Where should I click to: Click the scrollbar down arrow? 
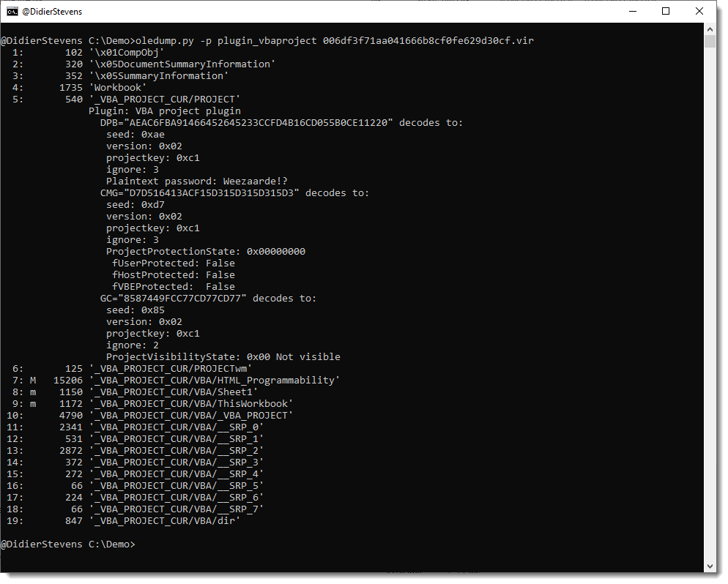click(710, 566)
